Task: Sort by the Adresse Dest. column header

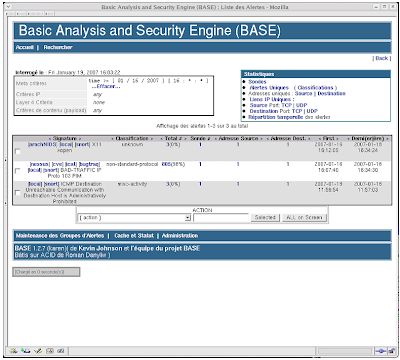Action: coord(289,138)
